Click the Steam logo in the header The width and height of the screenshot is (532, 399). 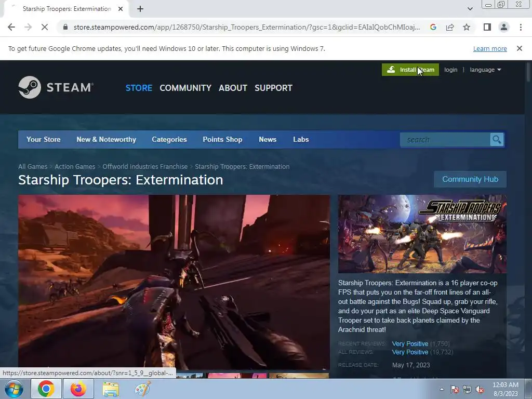click(x=56, y=87)
